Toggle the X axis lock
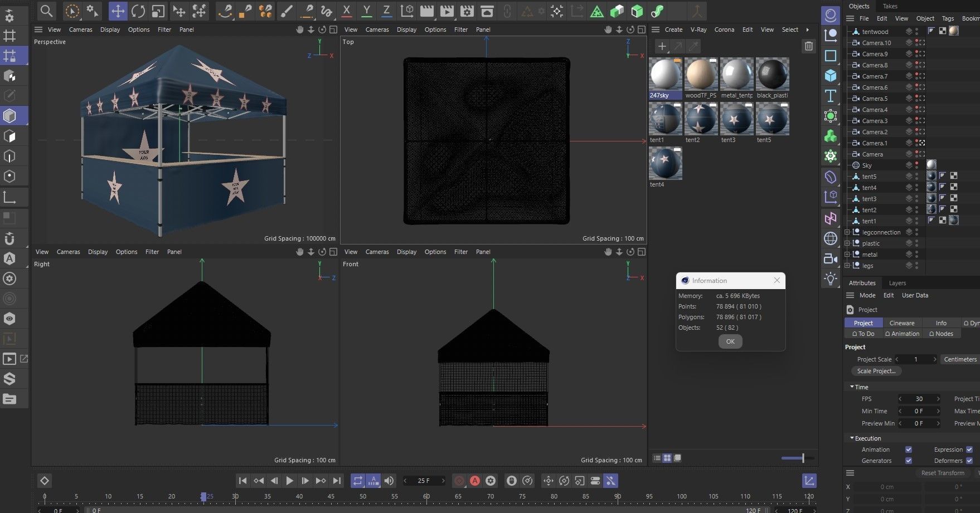Viewport: 980px width, 513px height. coord(346,11)
